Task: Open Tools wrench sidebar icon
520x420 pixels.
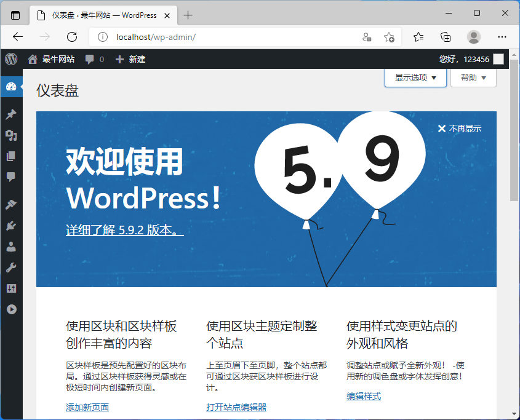Action: [11, 267]
